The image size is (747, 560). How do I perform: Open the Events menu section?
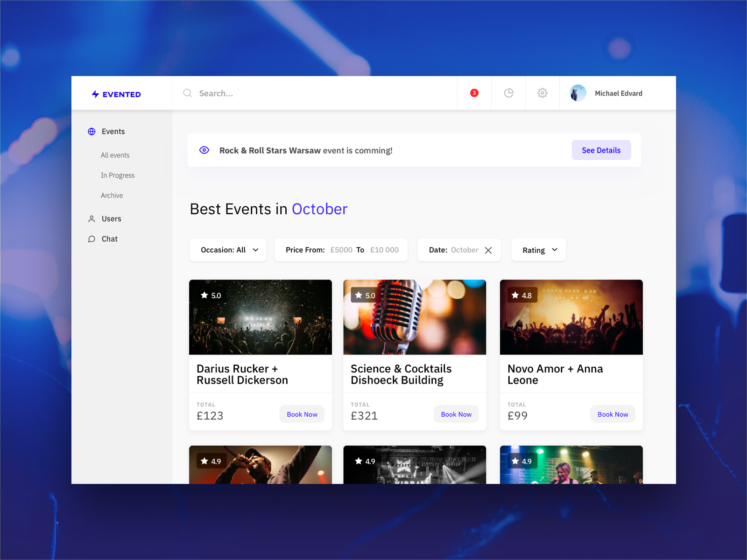[x=113, y=132]
